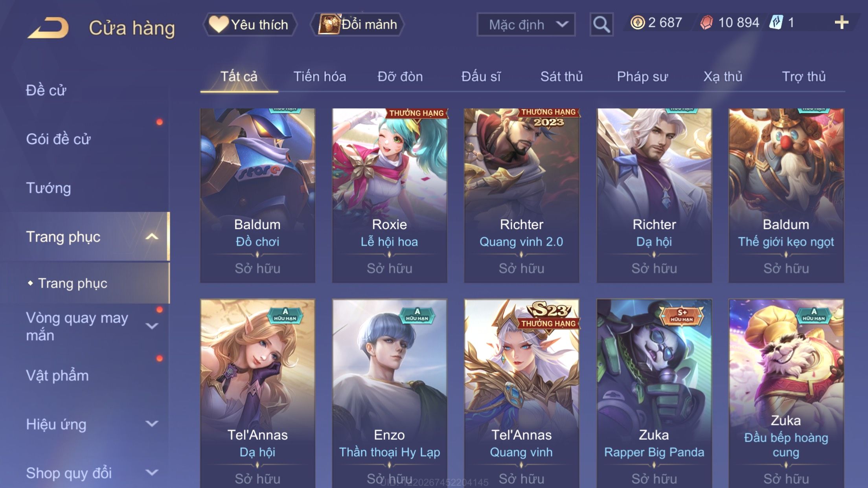The image size is (868, 488).
Task: Tap the plus icon to add currency
Action: tap(841, 23)
